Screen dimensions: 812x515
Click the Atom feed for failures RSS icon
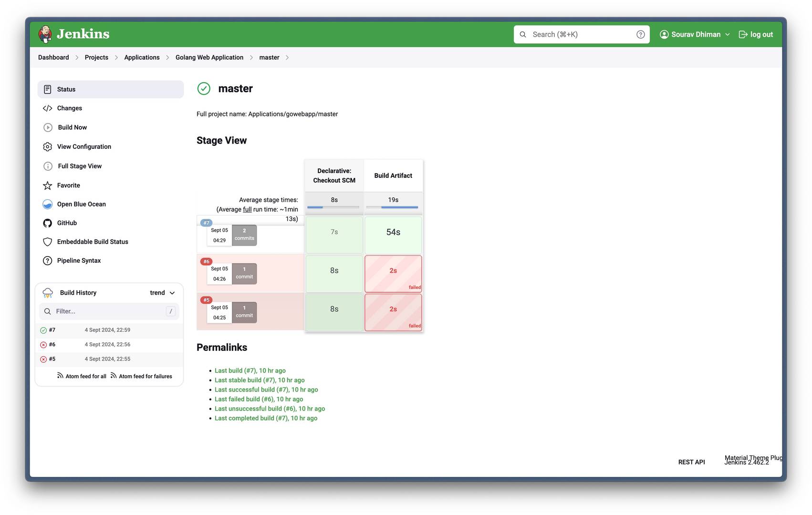[x=114, y=376]
